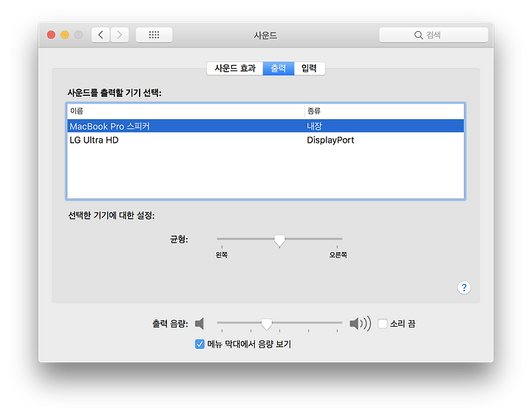Click the 이름 column header
Viewport: 532px width, 417px height.
[185, 111]
